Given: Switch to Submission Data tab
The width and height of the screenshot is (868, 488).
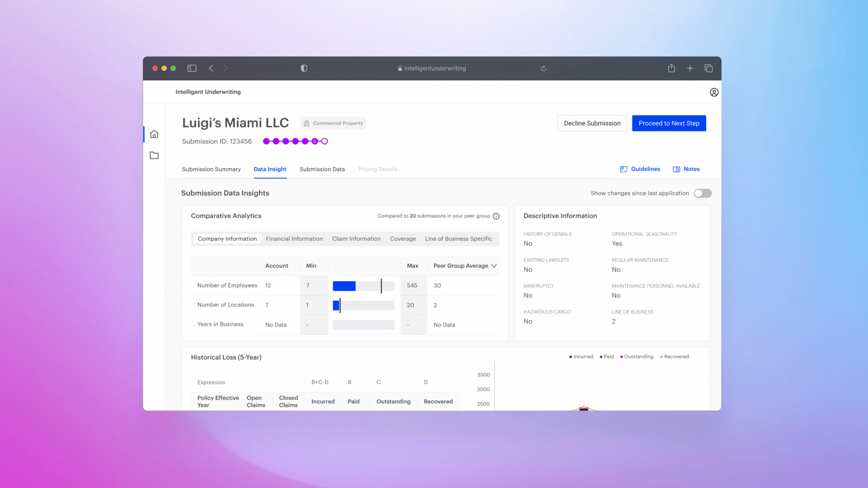Looking at the screenshot, I should 322,169.
